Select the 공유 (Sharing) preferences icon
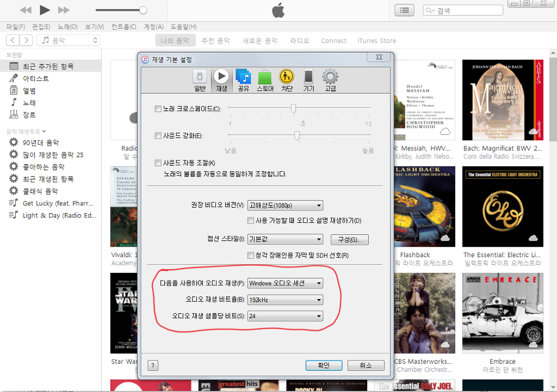 [243, 79]
